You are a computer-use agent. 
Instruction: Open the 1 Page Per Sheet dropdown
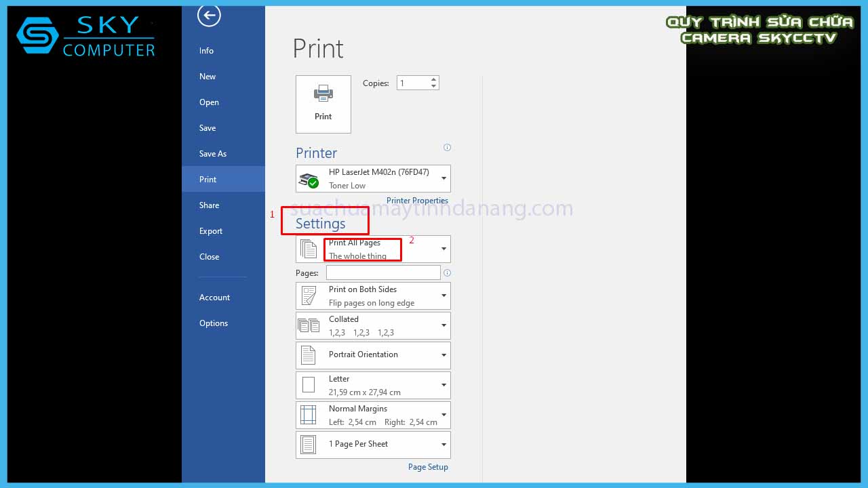coord(443,445)
